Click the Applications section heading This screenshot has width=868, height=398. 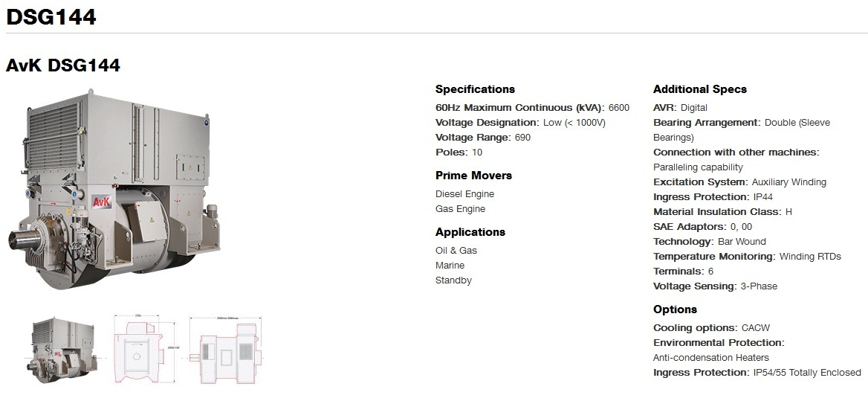coord(470,232)
